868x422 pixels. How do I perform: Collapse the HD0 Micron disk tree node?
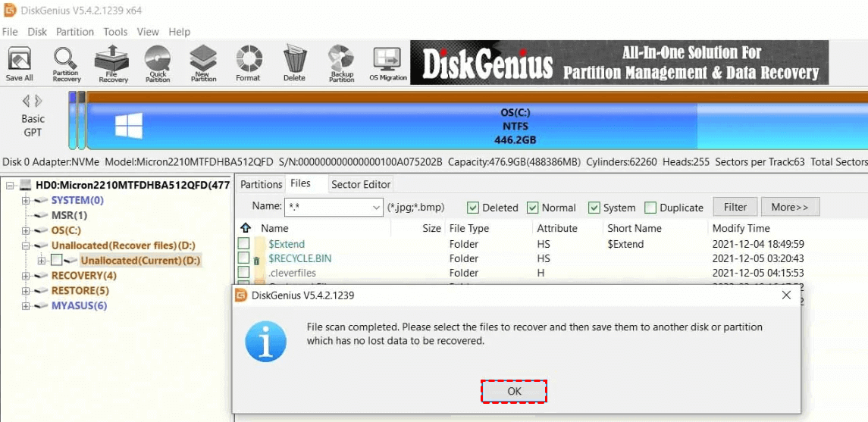pyautogui.click(x=10, y=186)
